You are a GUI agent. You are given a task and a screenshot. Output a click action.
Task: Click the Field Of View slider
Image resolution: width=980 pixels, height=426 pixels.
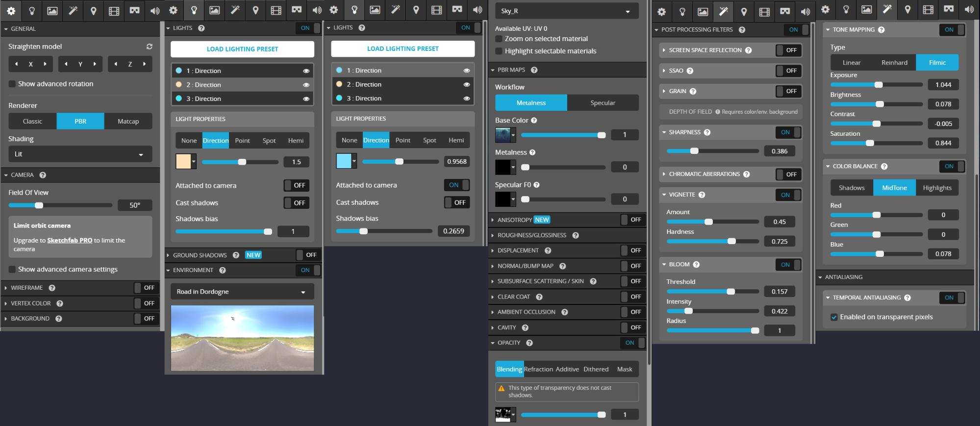(x=60, y=205)
